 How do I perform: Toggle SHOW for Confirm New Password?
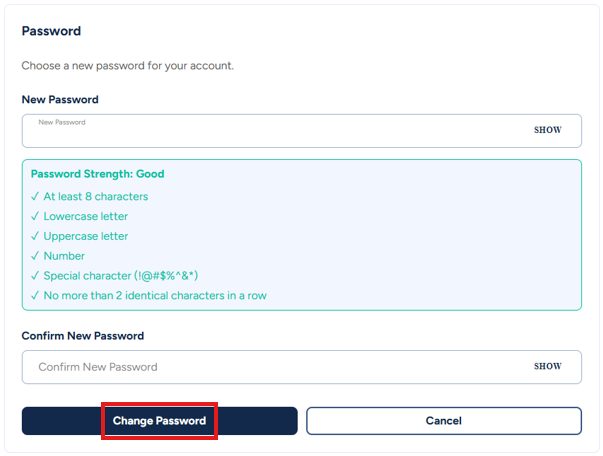pyautogui.click(x=547, y=366)
